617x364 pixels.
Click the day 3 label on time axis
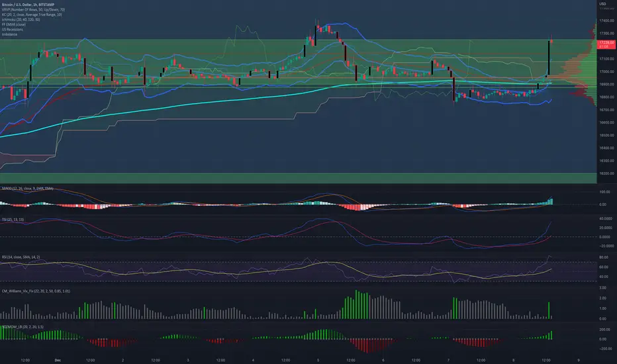click(x=188, y=360)
